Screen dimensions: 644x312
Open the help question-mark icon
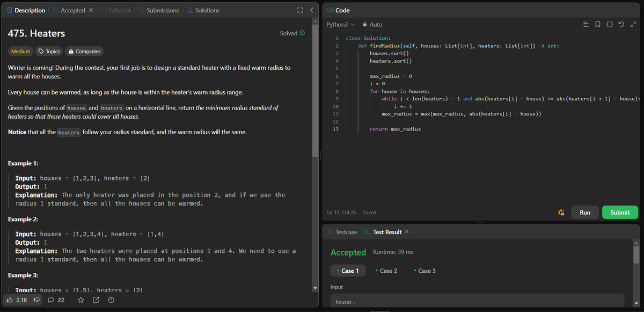point(111,300)
